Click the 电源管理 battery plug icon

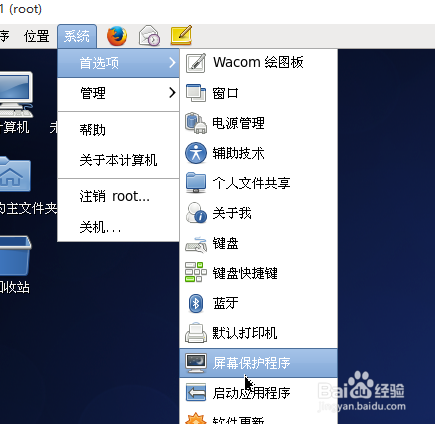tap(196, 123)
